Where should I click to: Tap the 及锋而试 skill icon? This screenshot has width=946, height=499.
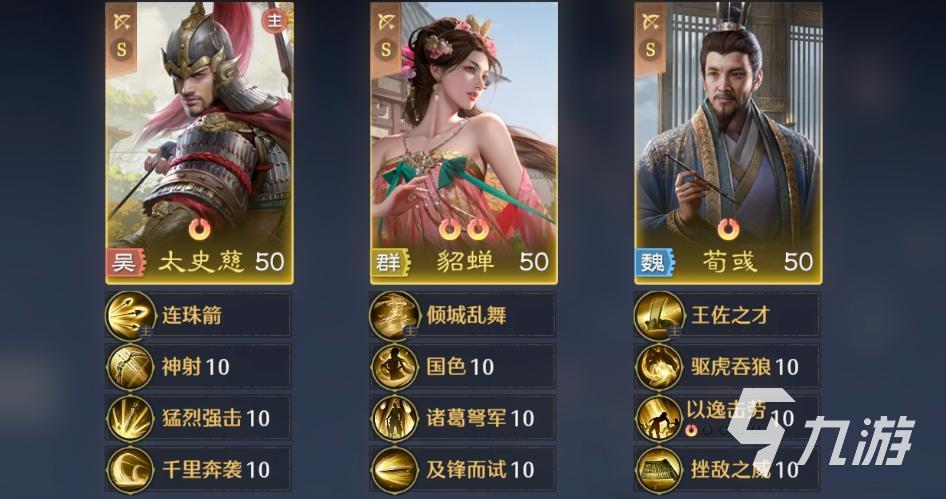(395, 470)
